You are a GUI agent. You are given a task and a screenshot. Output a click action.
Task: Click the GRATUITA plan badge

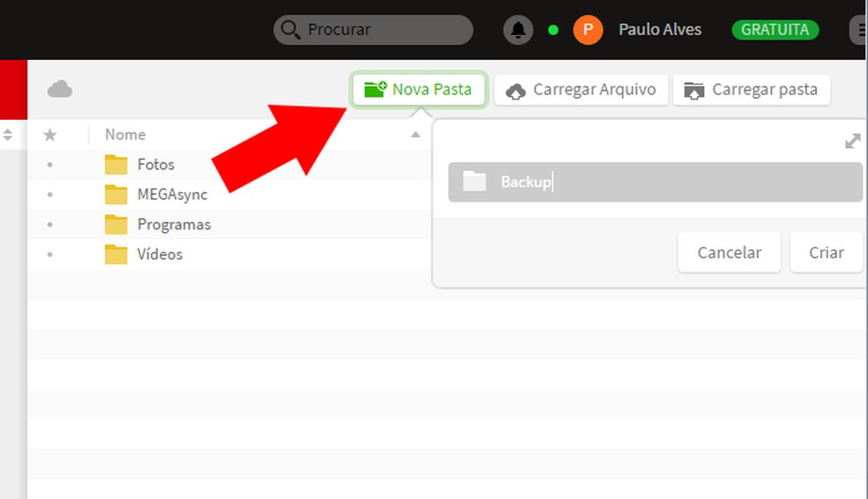click(x=775, y=30)
